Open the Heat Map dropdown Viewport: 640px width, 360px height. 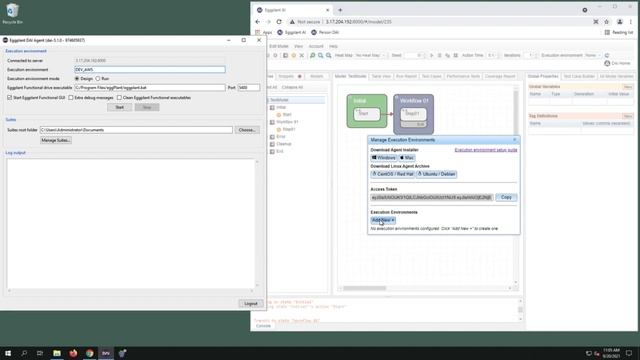[x=370, y=56]
